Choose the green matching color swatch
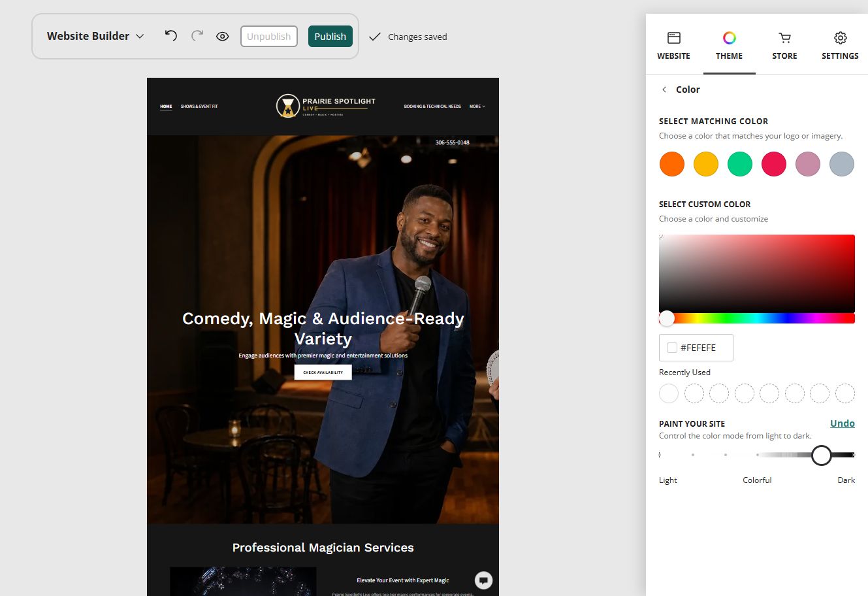868x596 pixels. [740, 164]
